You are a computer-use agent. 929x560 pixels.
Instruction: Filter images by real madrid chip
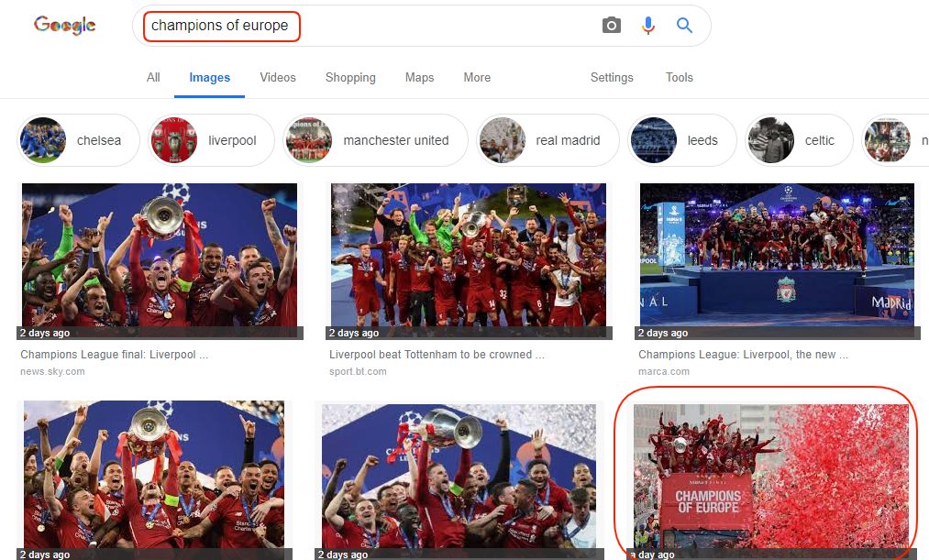548,140
